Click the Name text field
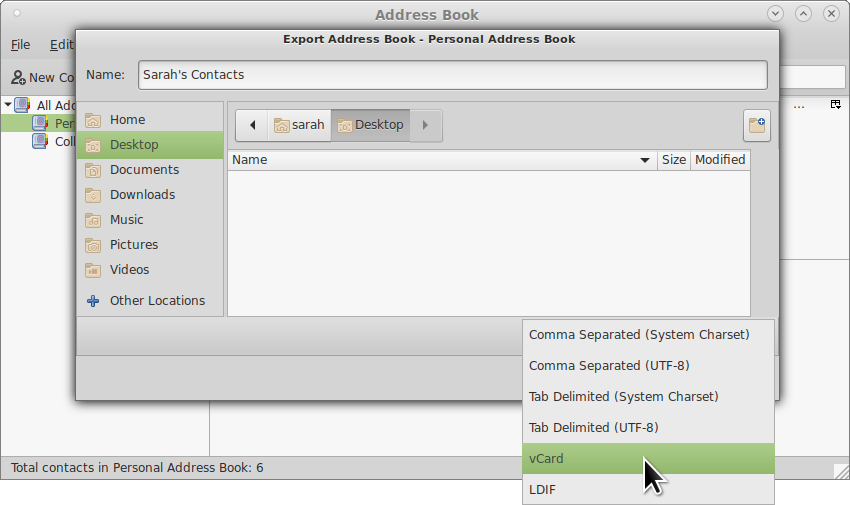 [x=452, y=75]
